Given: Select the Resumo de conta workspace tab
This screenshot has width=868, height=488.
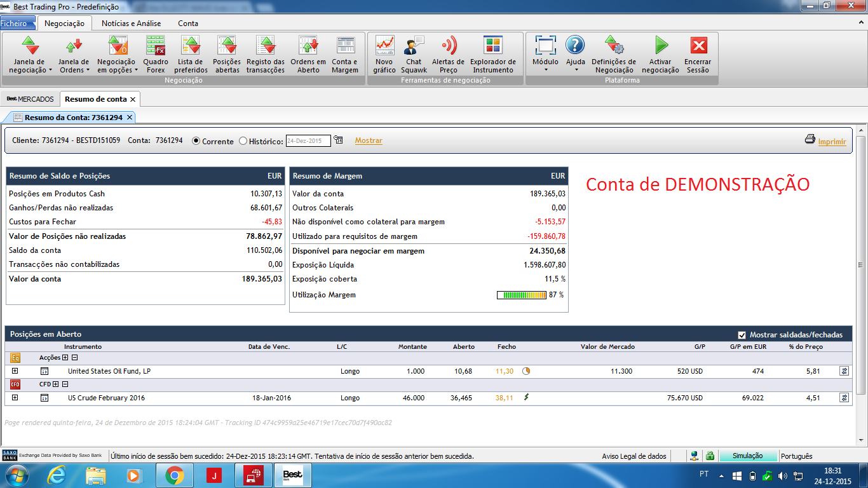Looking at the screenshot, I should pyautogui.click(x=96, y=99).
